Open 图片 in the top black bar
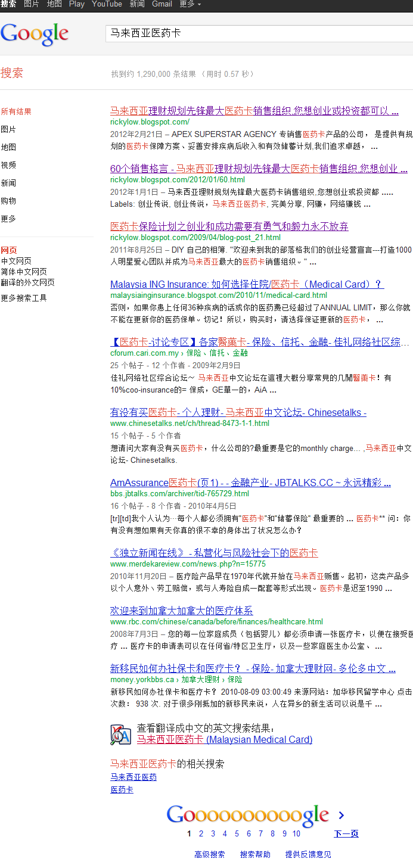413x868 pixels. (32, 4)
